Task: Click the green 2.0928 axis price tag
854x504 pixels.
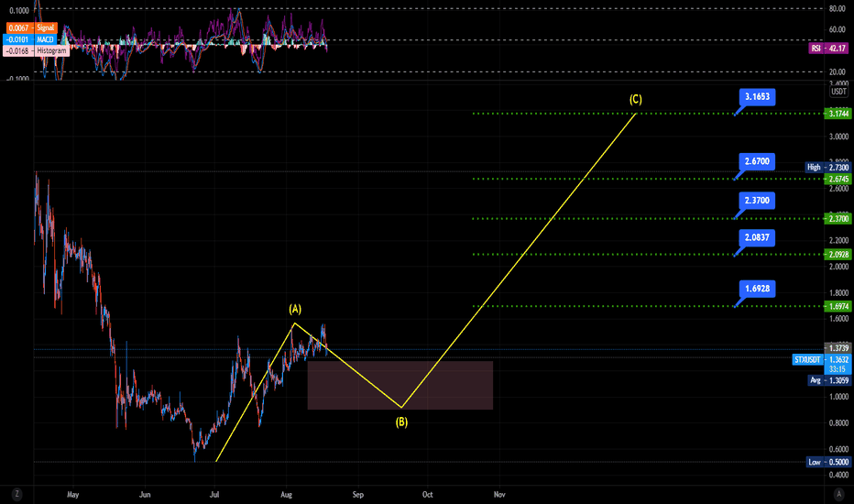Action: 838,255
